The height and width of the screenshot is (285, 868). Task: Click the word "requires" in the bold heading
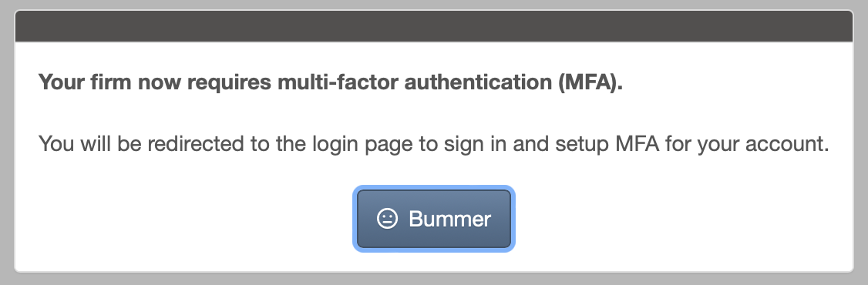(229, 82)
